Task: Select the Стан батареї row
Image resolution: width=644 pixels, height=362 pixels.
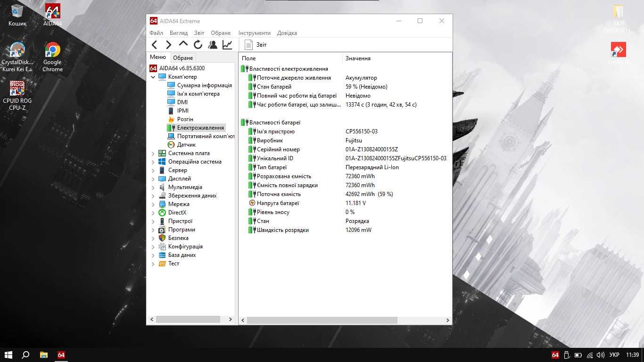Action: click(x=345, y=87)
